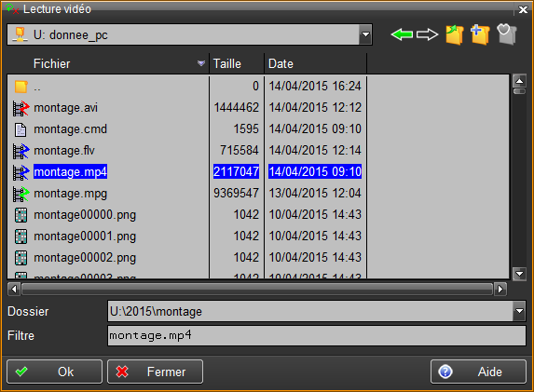Toggle sort arrow on Fichier column
This screenshot has width=534, height=392.
(201, 63)
